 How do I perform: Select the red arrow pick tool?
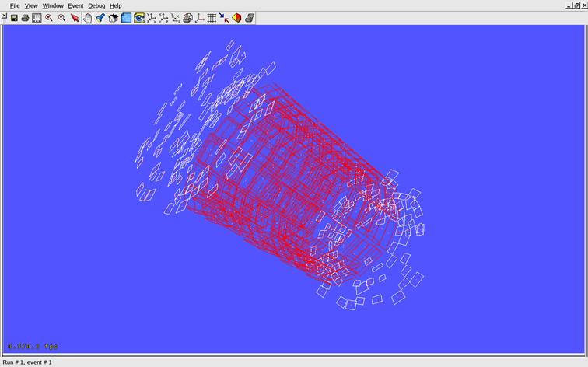pyautogui.click(x=75, y=18)
